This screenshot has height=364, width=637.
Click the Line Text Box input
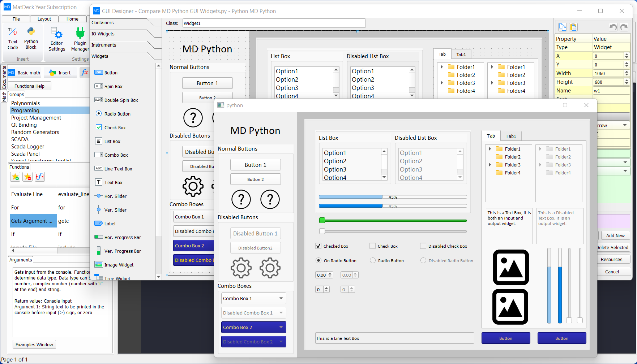coord(395,338)
